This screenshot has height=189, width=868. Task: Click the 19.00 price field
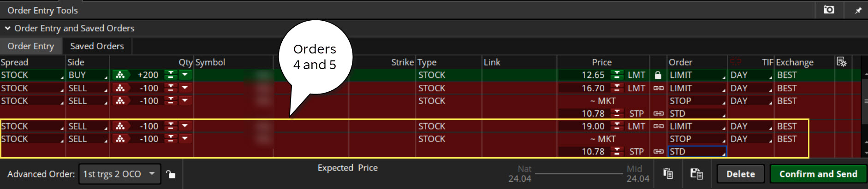(584, 126)
